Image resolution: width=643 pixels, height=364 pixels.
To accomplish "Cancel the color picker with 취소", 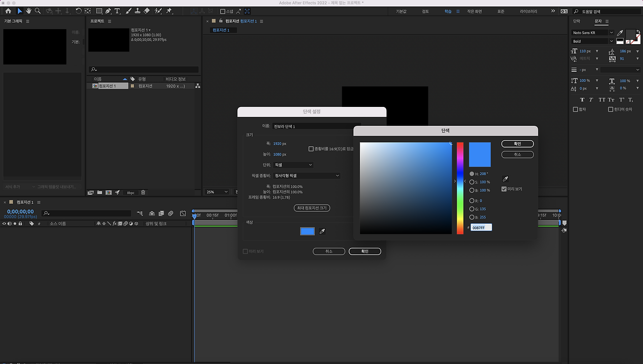I will coord(517,155).
